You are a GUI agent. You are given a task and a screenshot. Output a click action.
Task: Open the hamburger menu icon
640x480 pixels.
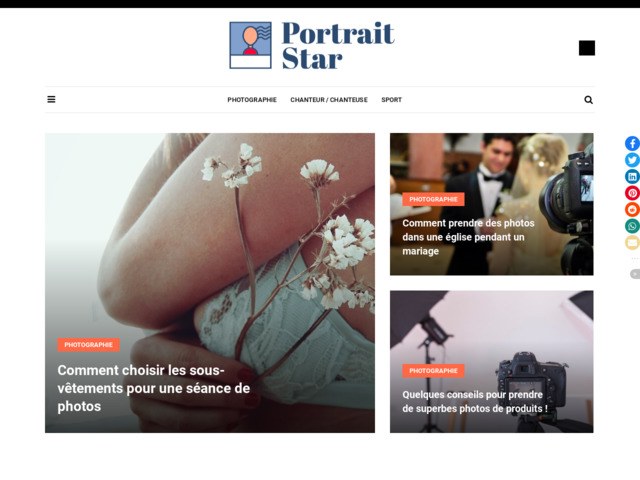click(x=51, y=100)
